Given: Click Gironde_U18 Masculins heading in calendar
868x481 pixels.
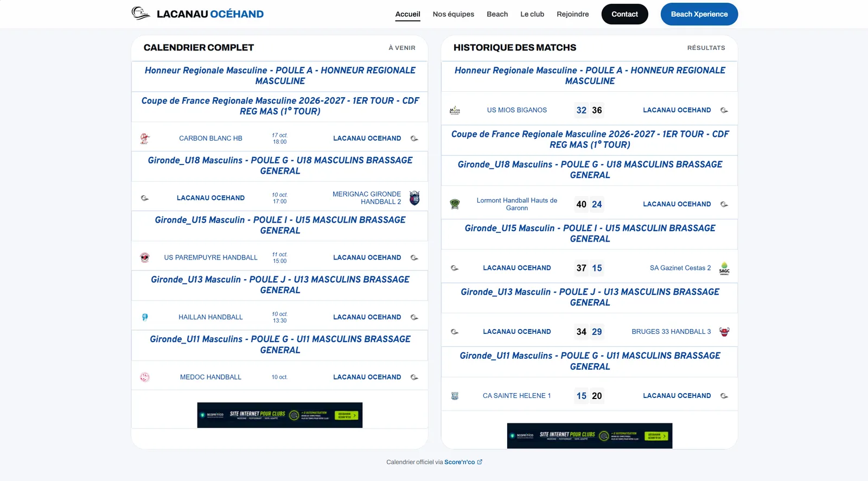Looking at the screenshot, I should [280, 166].
